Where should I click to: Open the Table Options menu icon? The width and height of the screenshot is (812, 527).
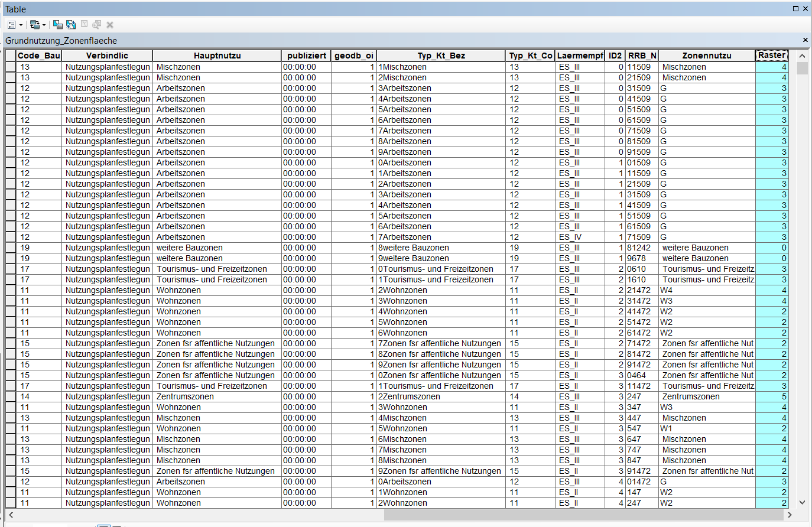(x=11, y=25)
